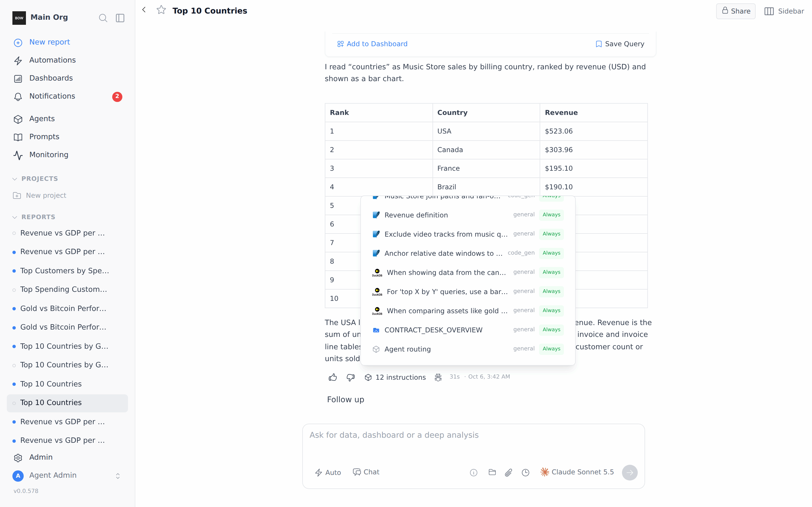Toggle the Auto mode option

[x=328, y=472]
